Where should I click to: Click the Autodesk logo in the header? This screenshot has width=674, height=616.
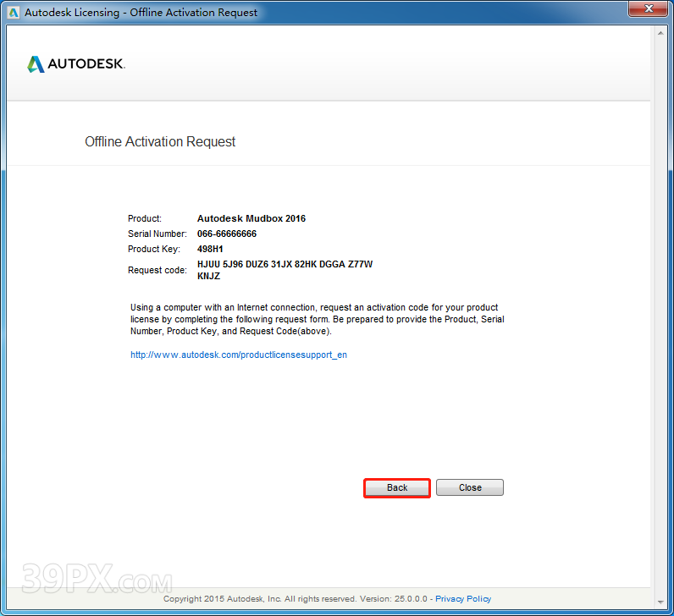coord(76,64)
